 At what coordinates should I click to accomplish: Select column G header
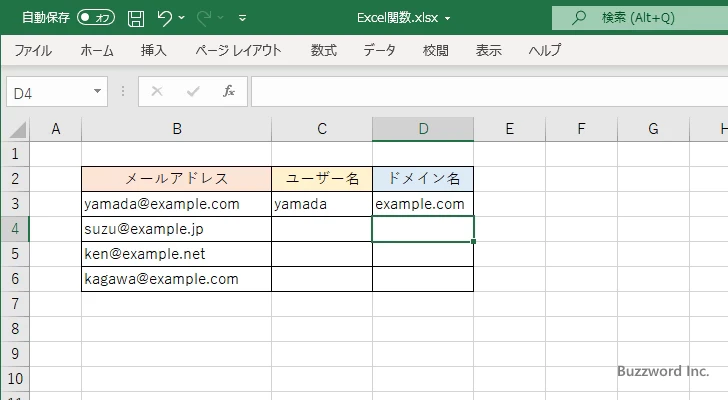pyautogui.click(x=653, y=129)
